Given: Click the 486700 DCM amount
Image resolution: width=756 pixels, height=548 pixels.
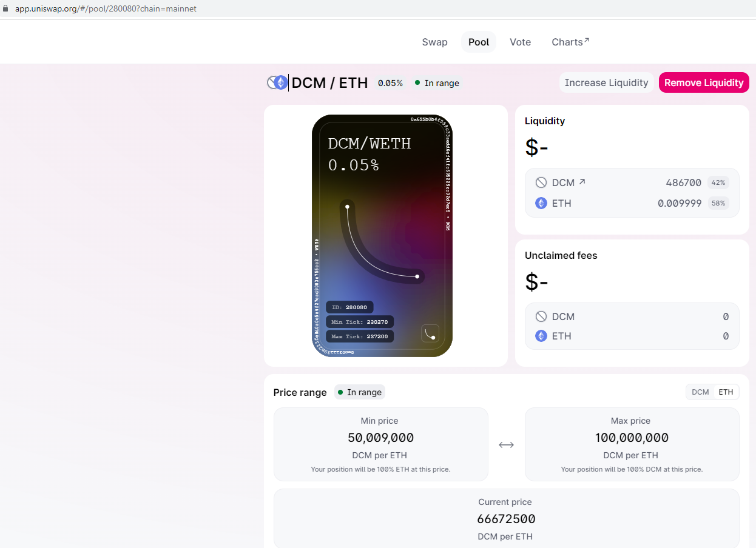Looking at the screenshot, I should pos(683,182).
